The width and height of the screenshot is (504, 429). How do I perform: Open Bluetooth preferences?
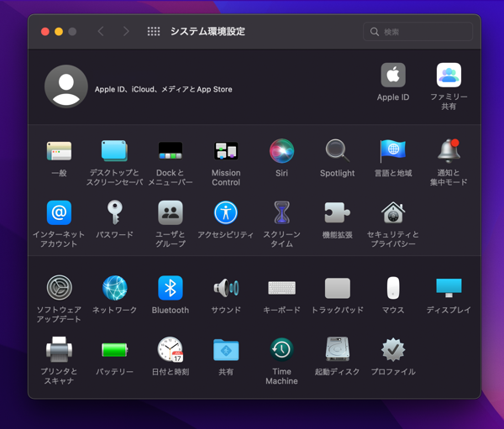[171, 288]
